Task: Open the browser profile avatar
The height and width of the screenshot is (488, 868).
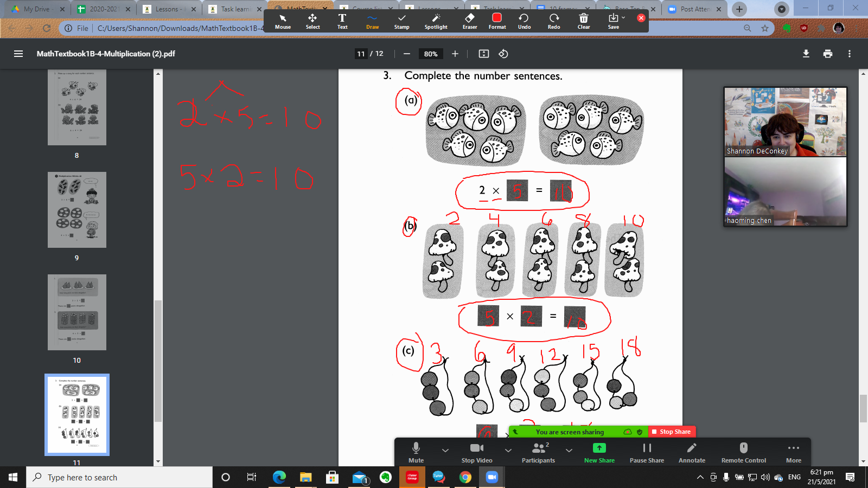Action: (839, 28)
